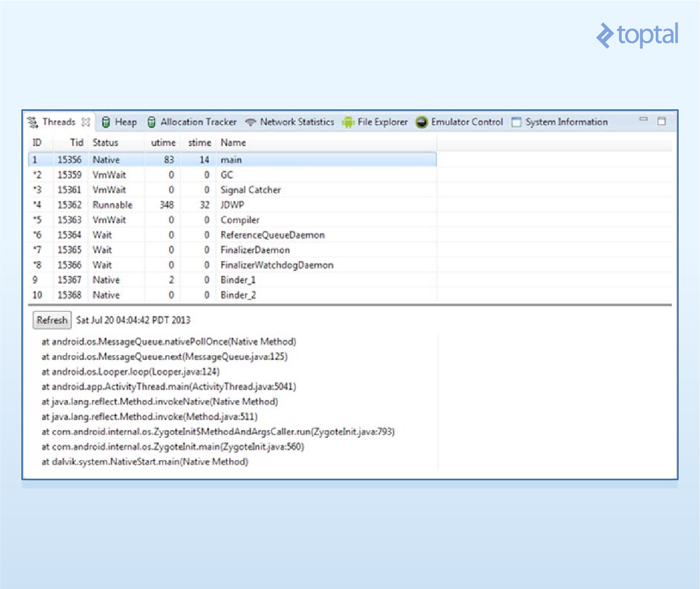Click the Emulator Control globe icon
The width and height of the screenshot is (700, 589).
[x=422, y=122]
